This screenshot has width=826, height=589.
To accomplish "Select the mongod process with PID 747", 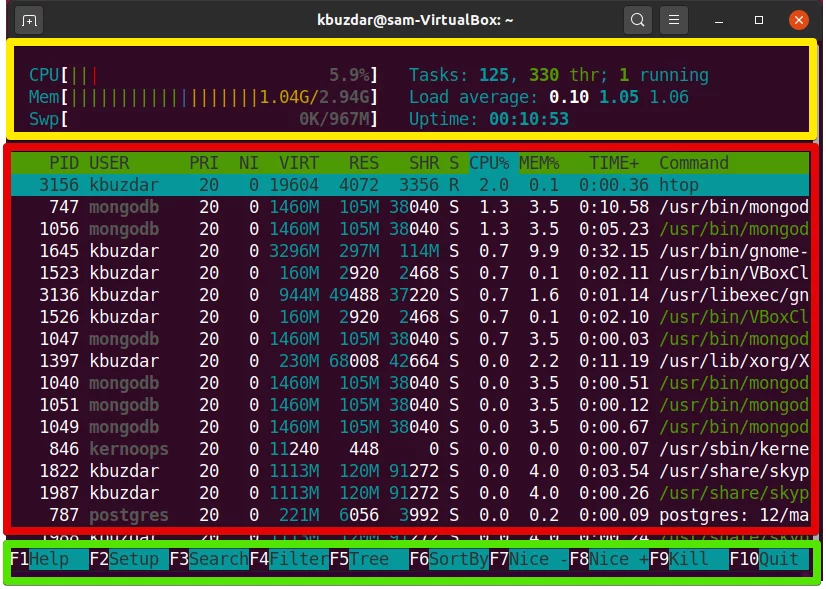I will (410, 207).
